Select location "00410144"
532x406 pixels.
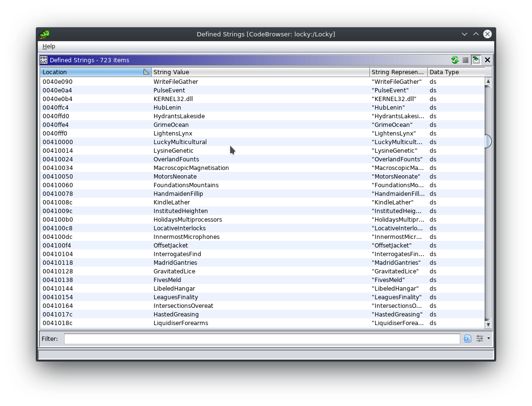[x=58, y=289]
